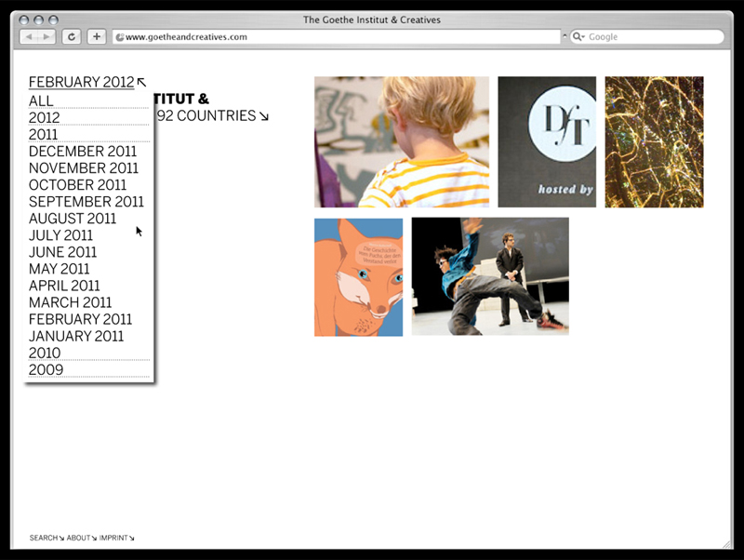This screenshot has width=744, height=560.
Task: Open the blond child striped shirt thumbnail
Action: (x=402, y=142)
